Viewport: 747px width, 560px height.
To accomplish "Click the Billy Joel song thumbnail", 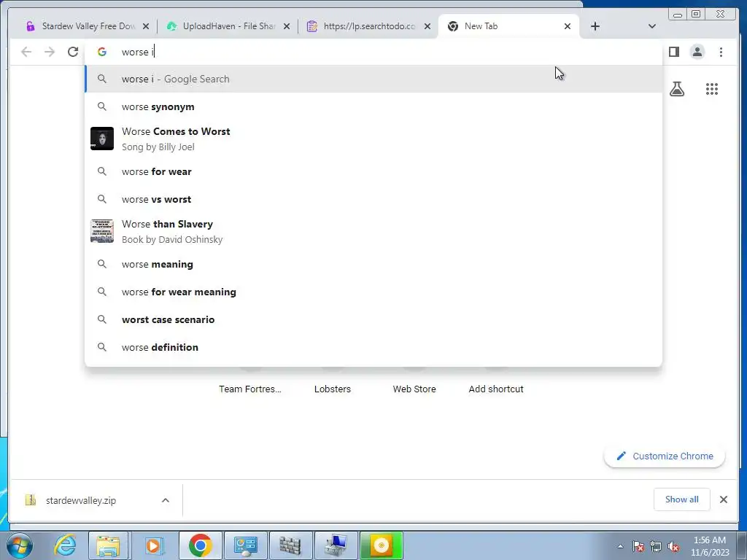I will tap(102, 139).
